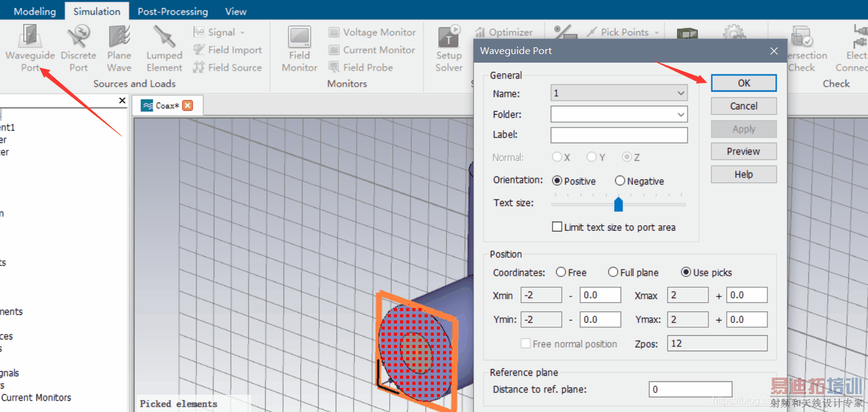
Task: Open the Field Monitor tool
Action: [x=300, y=49]
